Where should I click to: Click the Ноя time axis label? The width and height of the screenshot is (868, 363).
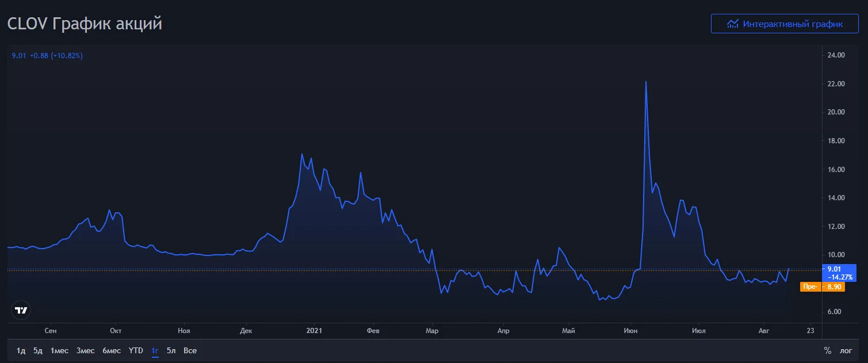point(184,331)
